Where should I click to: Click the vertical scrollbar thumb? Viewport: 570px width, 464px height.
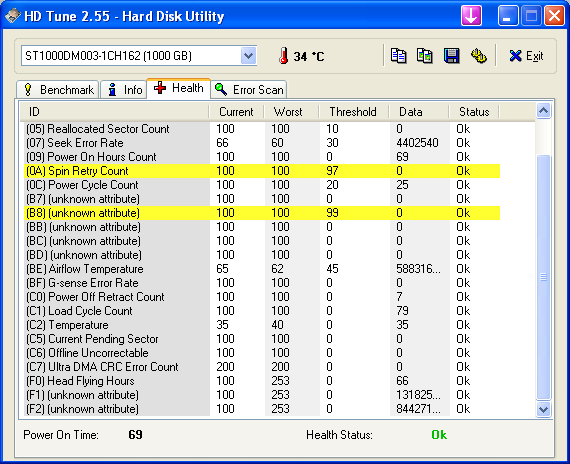point(543,277)
